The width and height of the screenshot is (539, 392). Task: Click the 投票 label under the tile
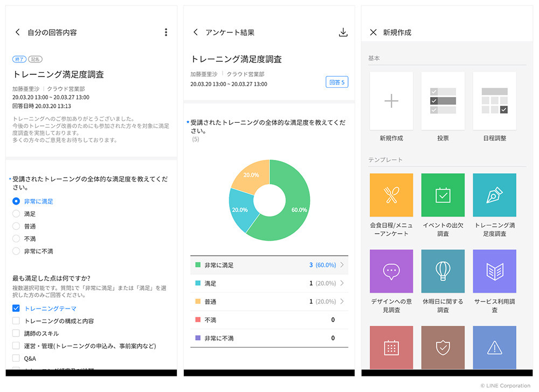coord(443,138)
